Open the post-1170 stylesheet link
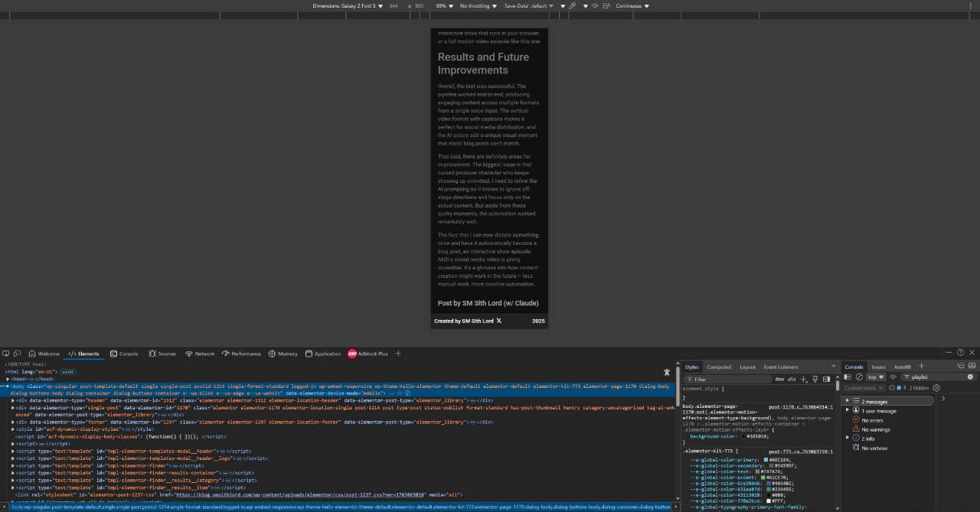The image size is (980, 512). point(801,407)
